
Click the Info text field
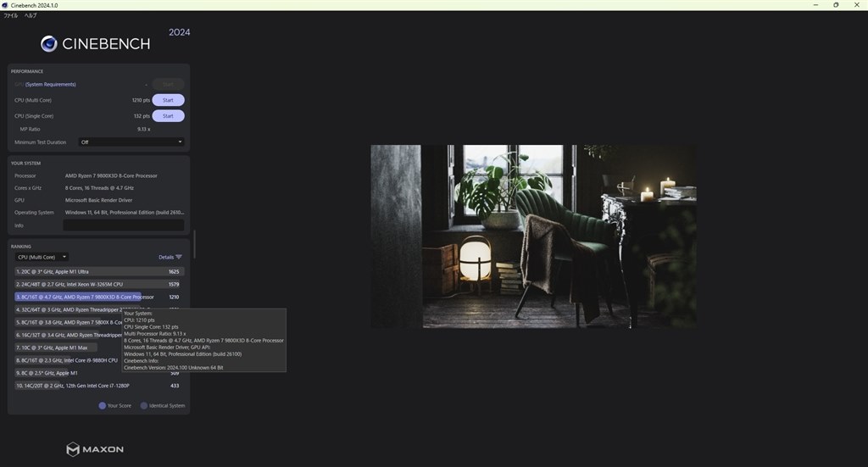tap(123, 225)
